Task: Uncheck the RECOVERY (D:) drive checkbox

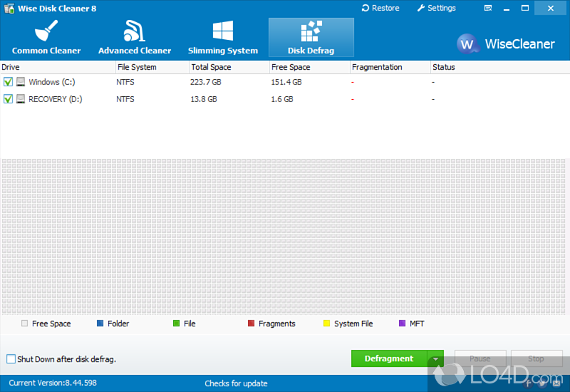Action: pos(8,99)
